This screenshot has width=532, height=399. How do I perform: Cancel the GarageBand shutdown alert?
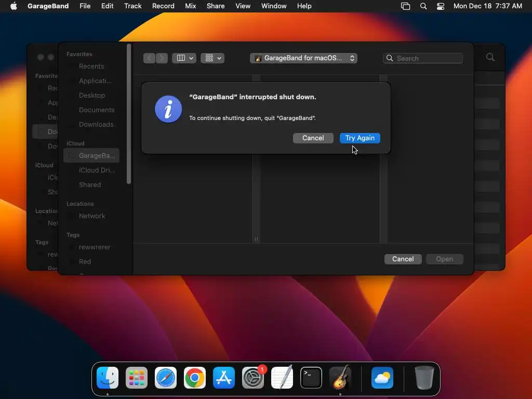pyautogui.click(x=313, y=138)
